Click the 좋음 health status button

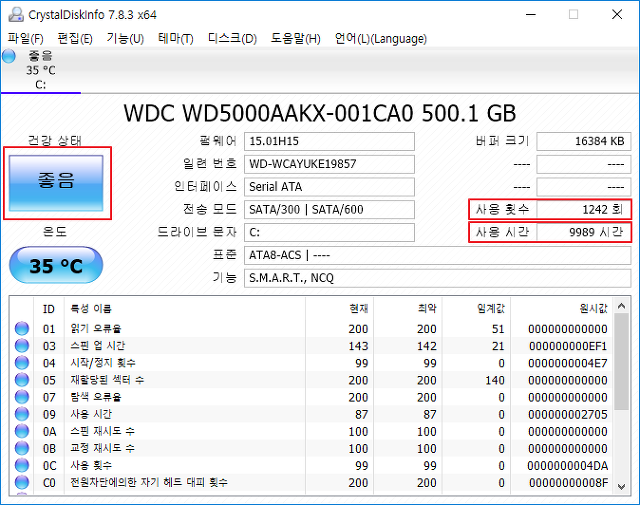pyautogui.click(x=56, y=183)
